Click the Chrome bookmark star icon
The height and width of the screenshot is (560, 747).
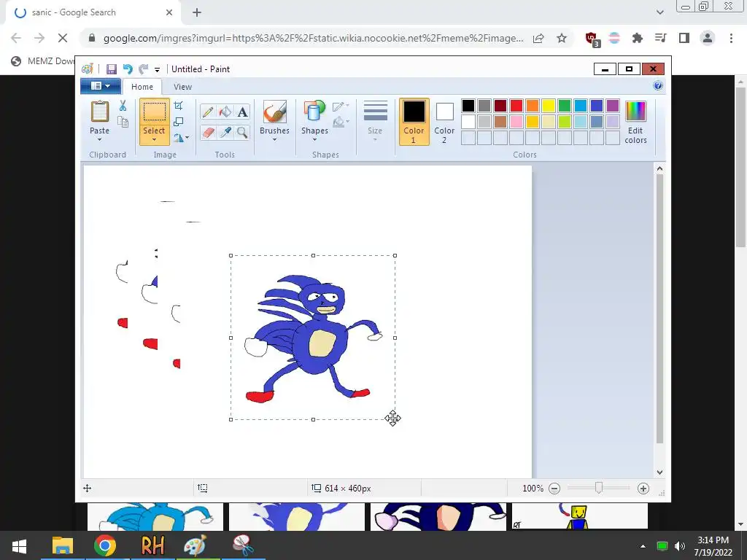tap(562, 38)
